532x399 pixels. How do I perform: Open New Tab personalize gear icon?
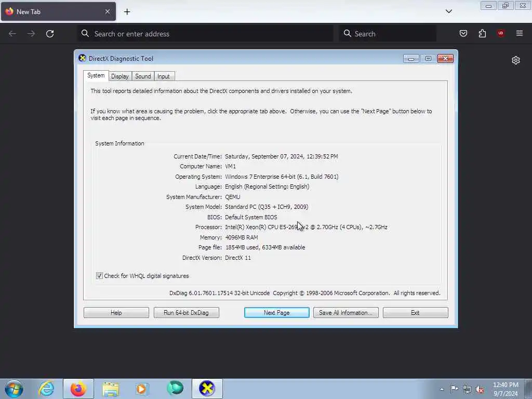point(516,60)
